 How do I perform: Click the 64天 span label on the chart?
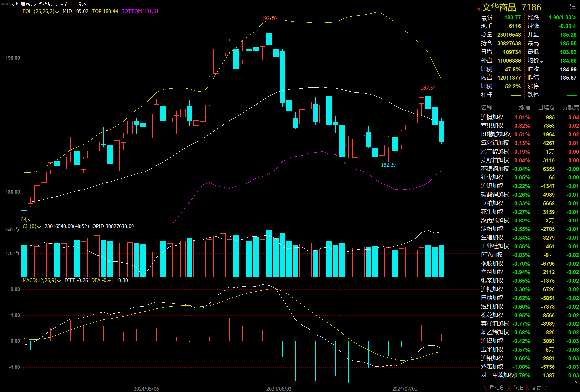[26, 219]
